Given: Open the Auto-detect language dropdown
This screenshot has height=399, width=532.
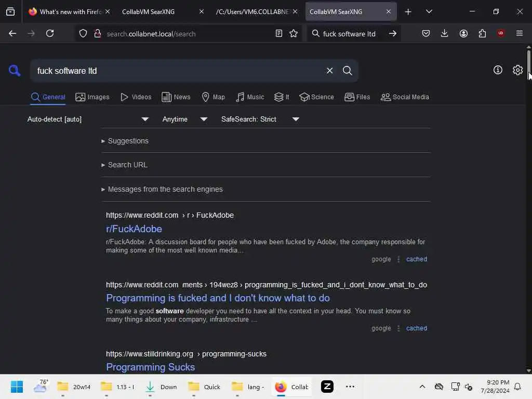Looking at the screenshot, I should (x=88, y=119).
